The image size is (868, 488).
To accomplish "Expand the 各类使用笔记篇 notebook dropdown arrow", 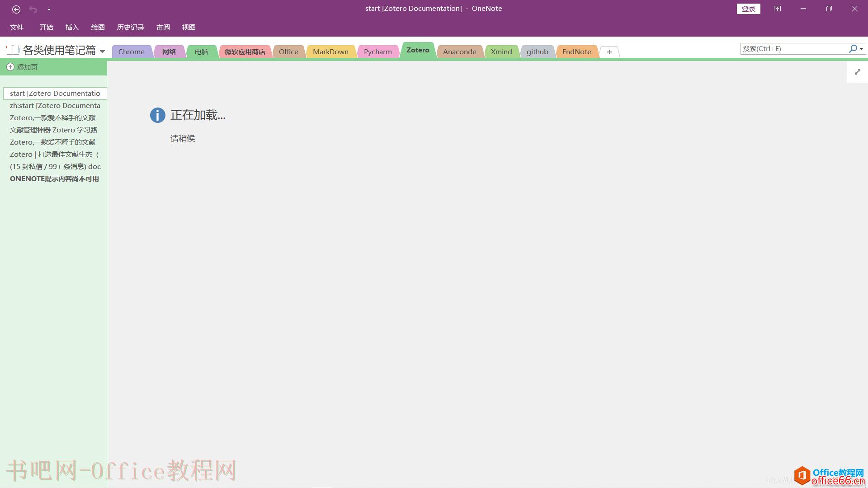I will pos(102,52).
